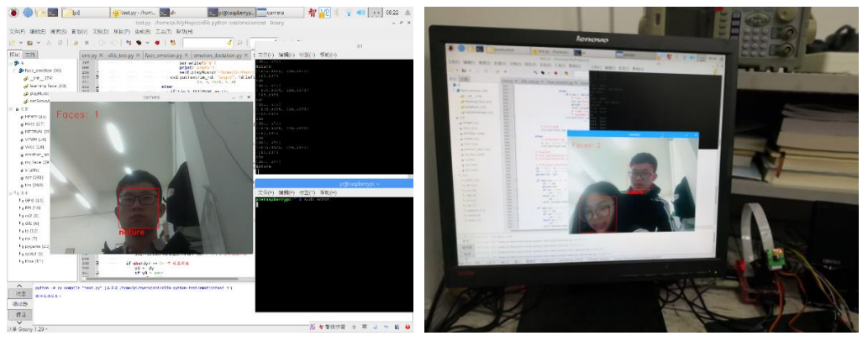Viewport: 868px width, 341px height.
Task: Launch the web browser globe icon
Action: pyautogui.click(x=28, y=12)
